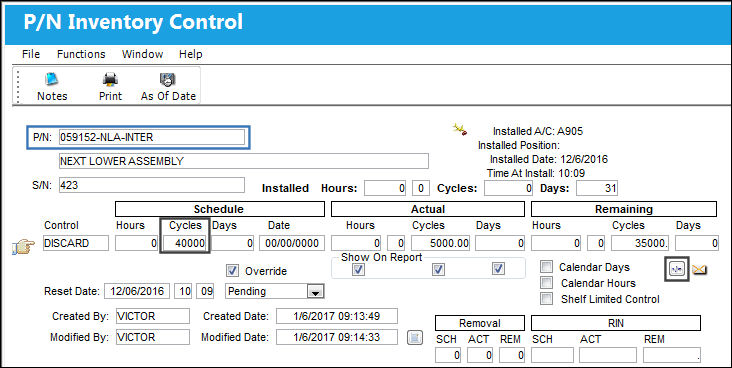Enable Shelf Limited Control checkbox

click(546, 299)
